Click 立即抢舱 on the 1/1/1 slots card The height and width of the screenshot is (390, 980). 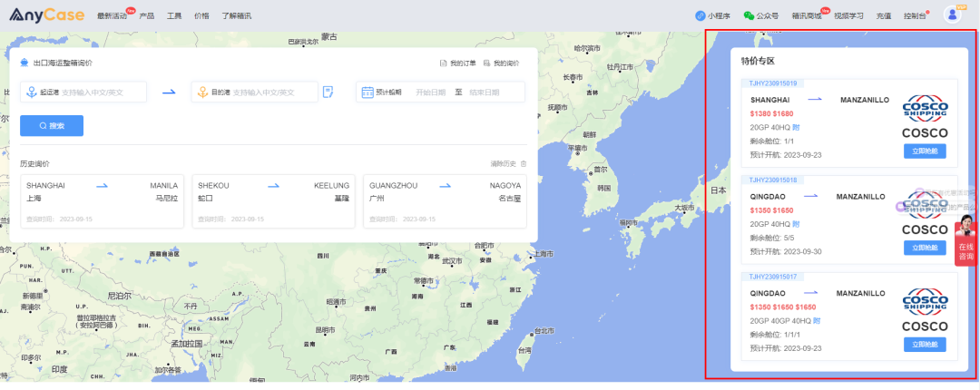point(925,345)
